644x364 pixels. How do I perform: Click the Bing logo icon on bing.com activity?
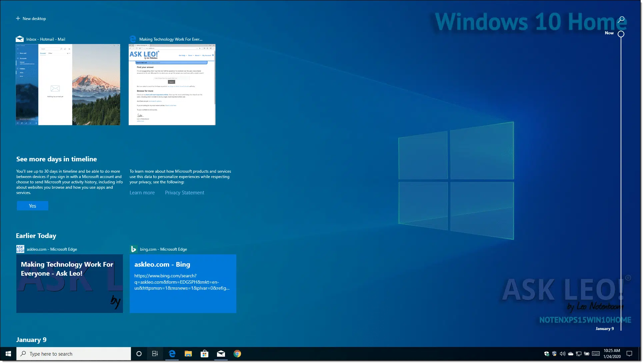[133, 249]
